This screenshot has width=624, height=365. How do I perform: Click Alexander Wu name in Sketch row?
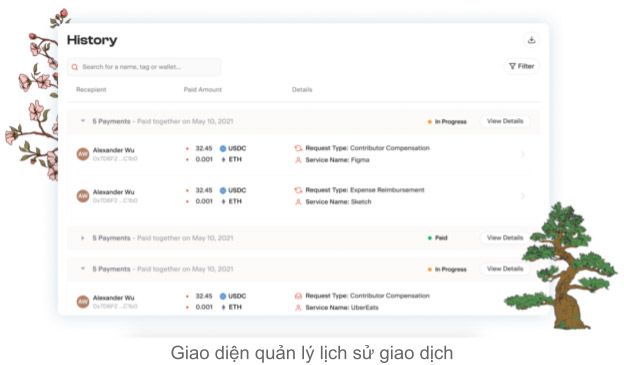click(x=113, y=192)
